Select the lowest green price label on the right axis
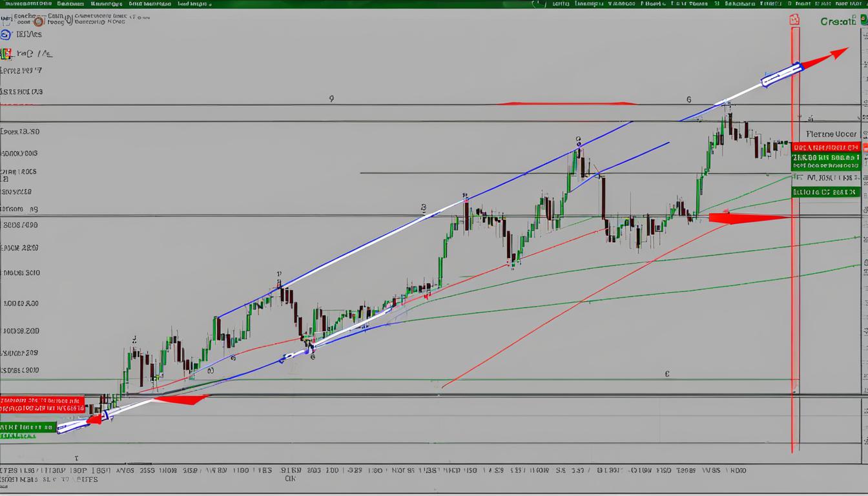Screen dimensions: 868x496 pos(825,192)
